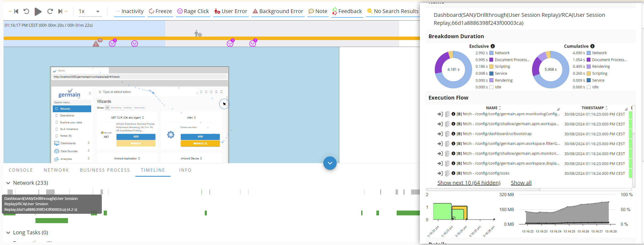The image size is (644, 245).
Task: Toggle the Rage Click event filter
Action: pos(193,11)
